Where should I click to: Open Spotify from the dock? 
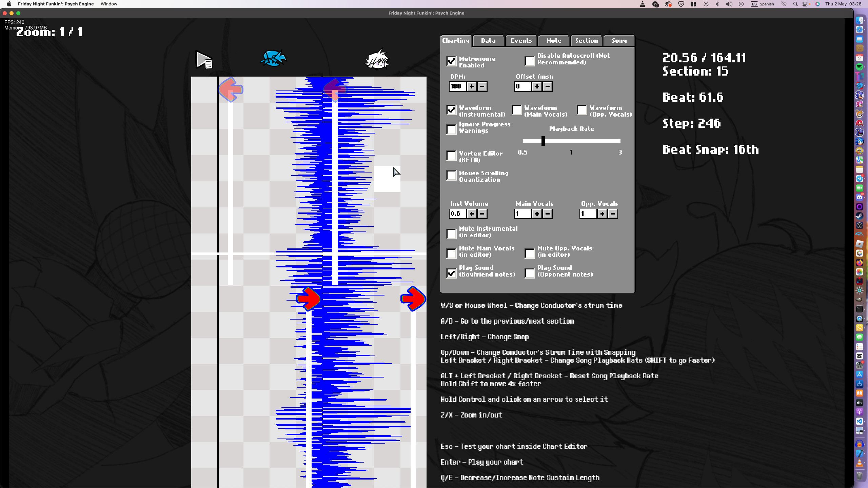859,67
